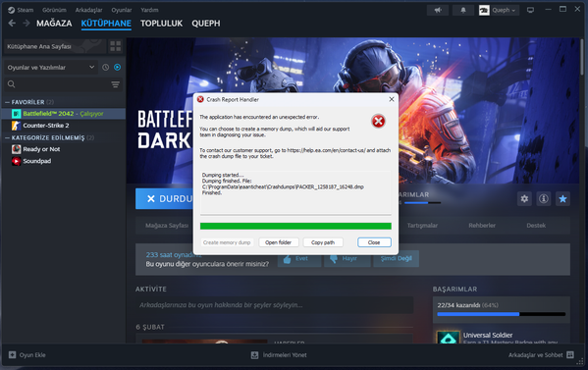Open the advanced filter options icon
This screenshot has height=370, width=588.
(116, 84)
